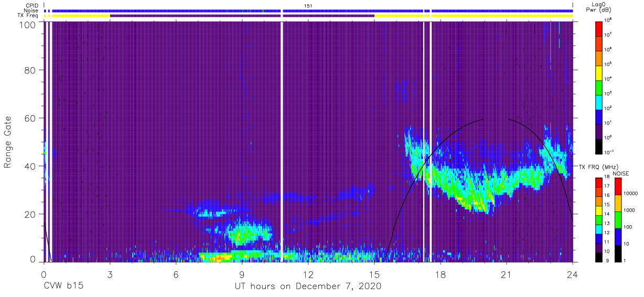Click the yellow segment of the NOISE colorbar

coord(618,203)
